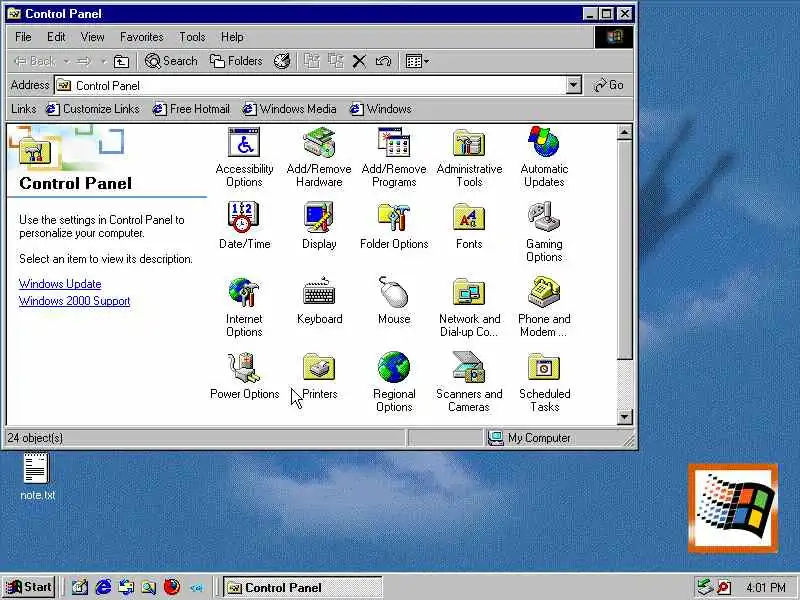Screen dimensions: 800x600
Task: Open Regional Options globe icon
Action: [x=394, y=367]
